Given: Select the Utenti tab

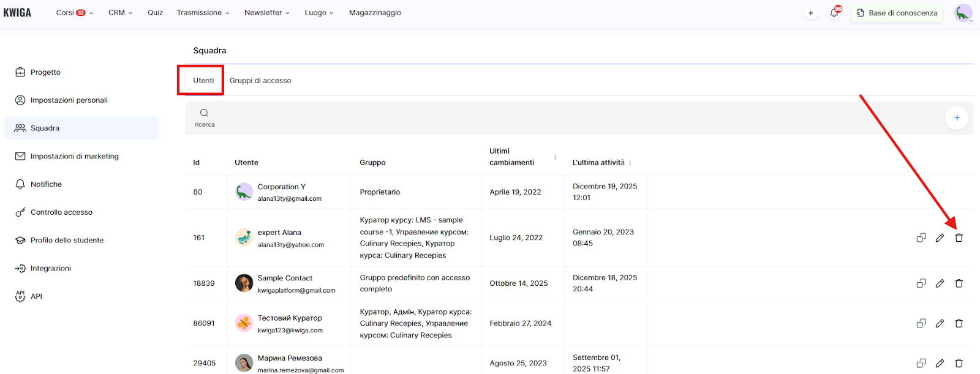Looking at the screenshot, I should (203, 81).
